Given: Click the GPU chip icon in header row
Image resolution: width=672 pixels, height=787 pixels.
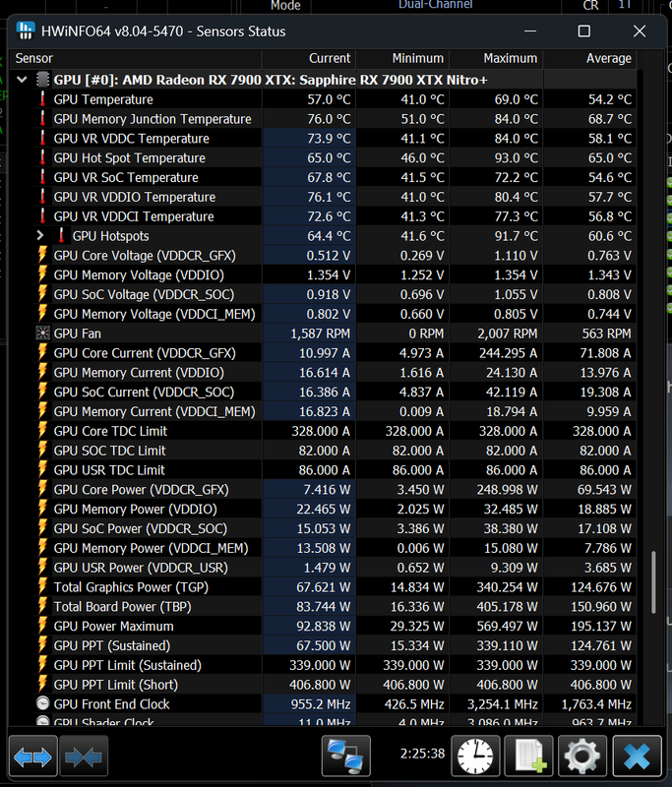Looking at the screenshot, I should click(43, 80).
